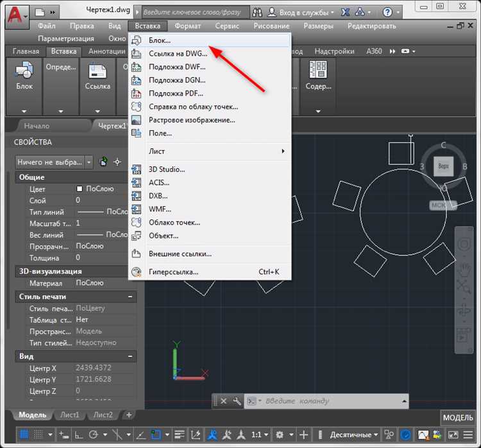Click workspace switching gear icon
The height and width of the screenshot is (448, 481).
coord(280,435)
